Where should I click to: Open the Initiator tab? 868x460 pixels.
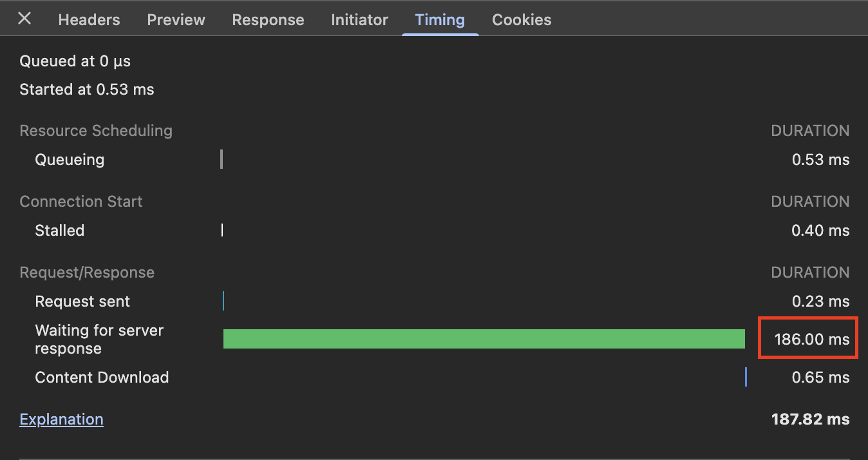[x=359, y=20]
